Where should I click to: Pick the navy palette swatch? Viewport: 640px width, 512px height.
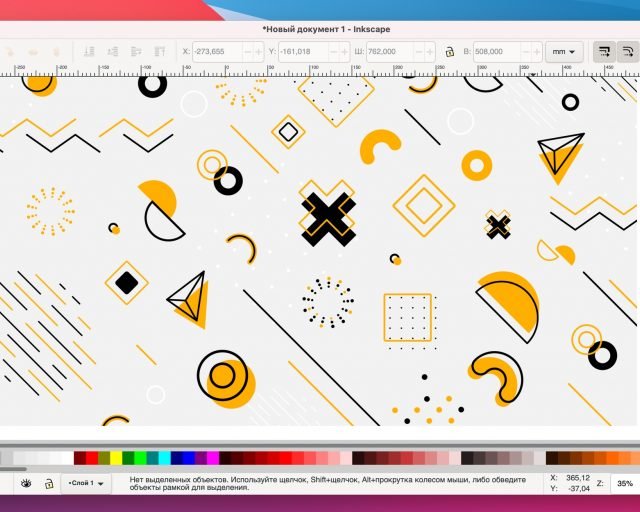[x=177, y=458]
